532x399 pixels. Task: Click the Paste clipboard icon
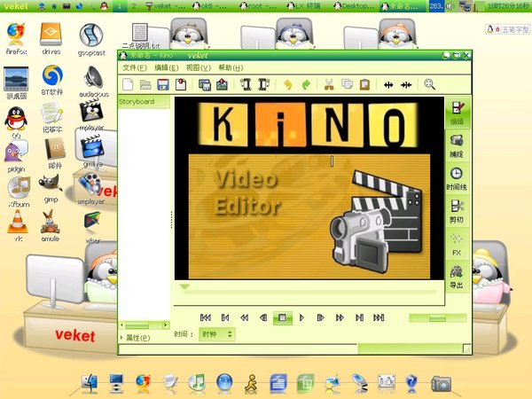tap(364, 84)
